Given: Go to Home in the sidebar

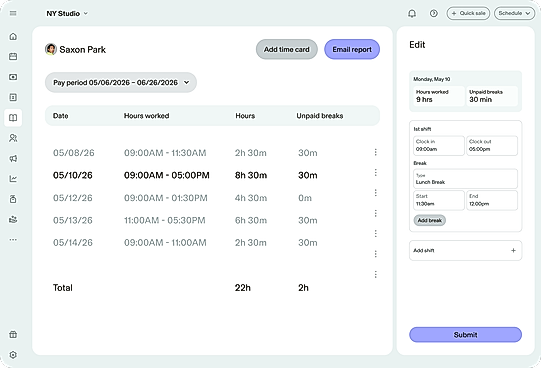Looking at the screenshot, I should click(13, 36).
